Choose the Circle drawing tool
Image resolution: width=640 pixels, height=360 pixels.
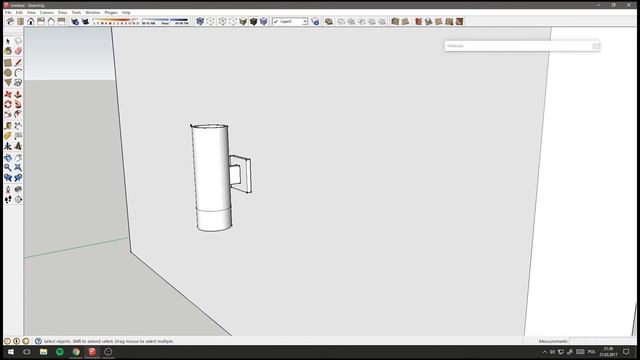tap(8, 73)
